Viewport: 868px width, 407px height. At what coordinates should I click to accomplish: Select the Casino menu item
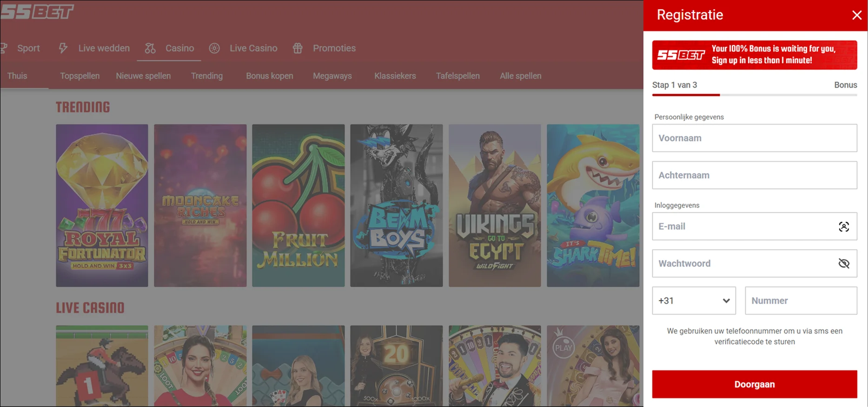(x=179, y=48)
